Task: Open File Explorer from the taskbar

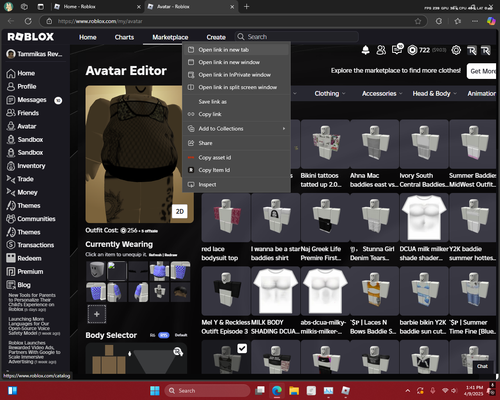Action: 294,391
